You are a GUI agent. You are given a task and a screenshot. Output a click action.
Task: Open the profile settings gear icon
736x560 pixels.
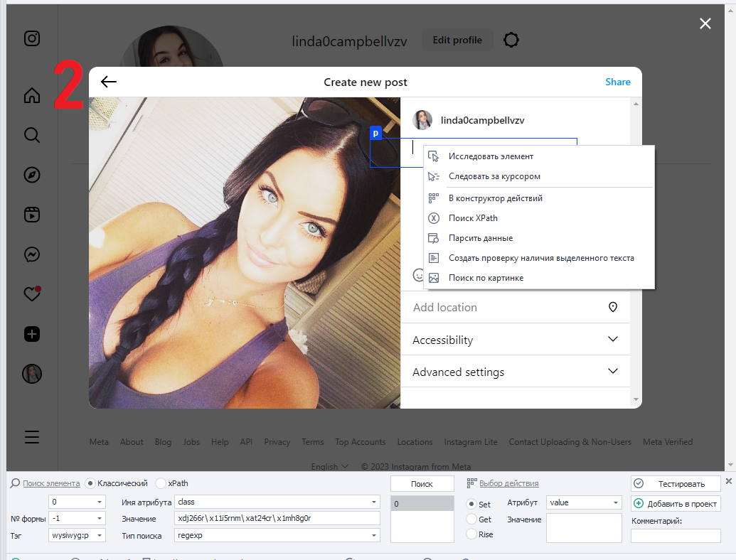click(511, 40)
